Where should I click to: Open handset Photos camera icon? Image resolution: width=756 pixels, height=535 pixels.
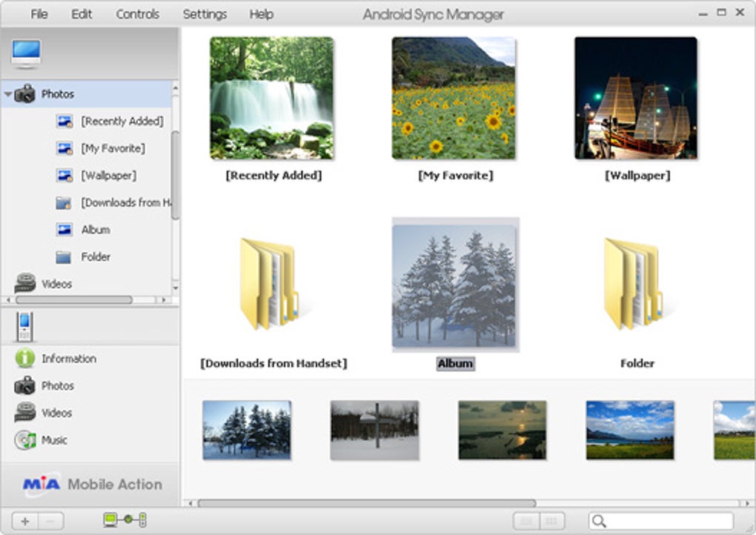[x=24, y=385]
